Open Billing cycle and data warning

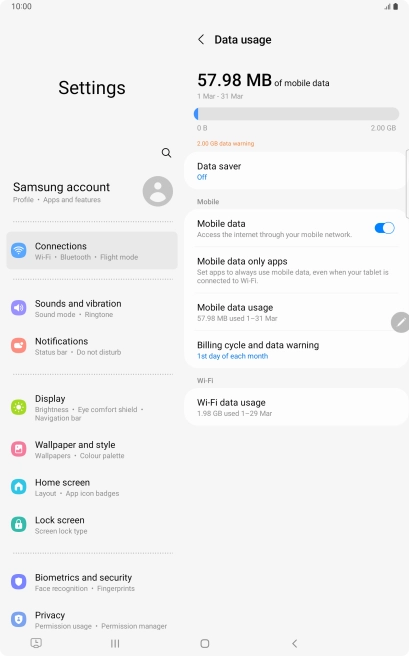tap(296, 350)
